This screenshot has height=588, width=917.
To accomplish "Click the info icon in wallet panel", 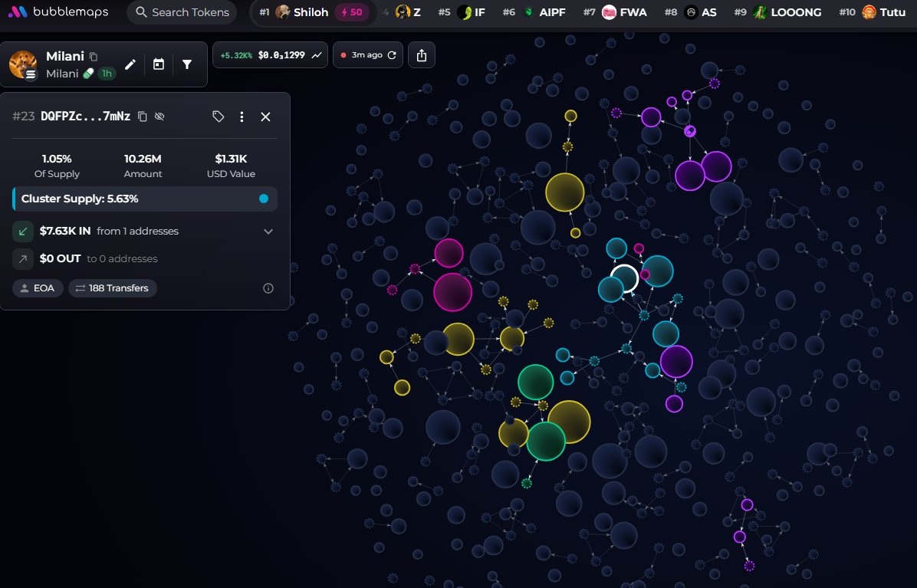I will coord(268,288).
